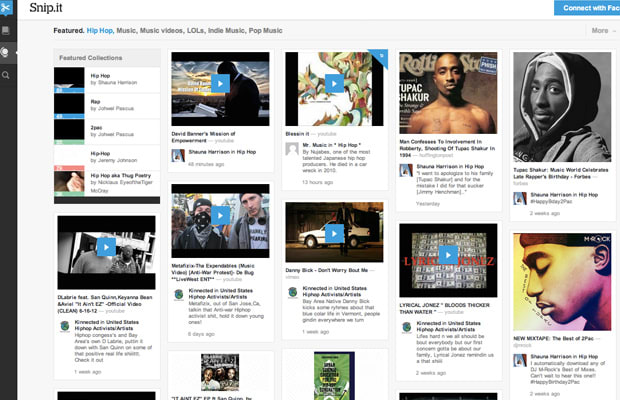Viewport: 620px width, 400px height.
Task: Click the Connect with Facebook button
Action: tap(587, 8)
